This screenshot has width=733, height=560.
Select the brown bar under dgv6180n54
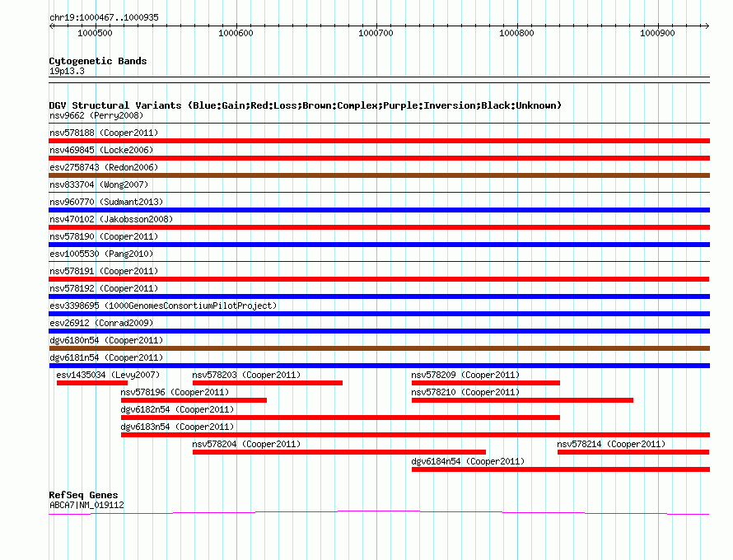[379, 348]
